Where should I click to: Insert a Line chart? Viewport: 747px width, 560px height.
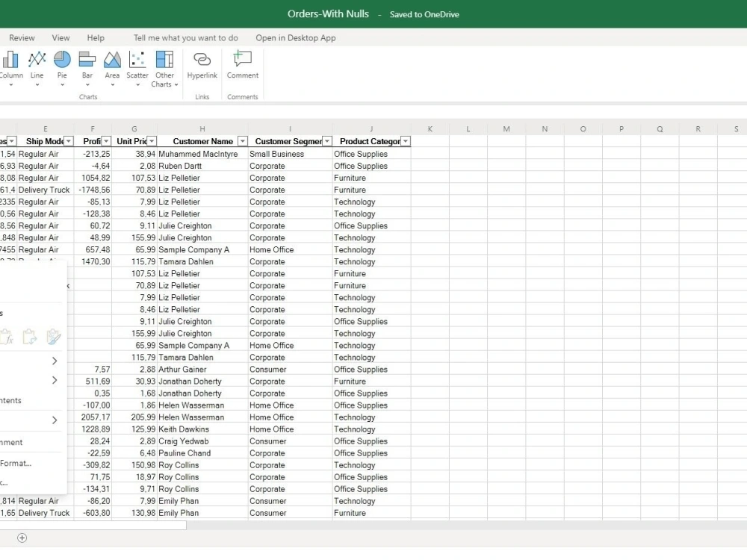[x=37, y=64]
